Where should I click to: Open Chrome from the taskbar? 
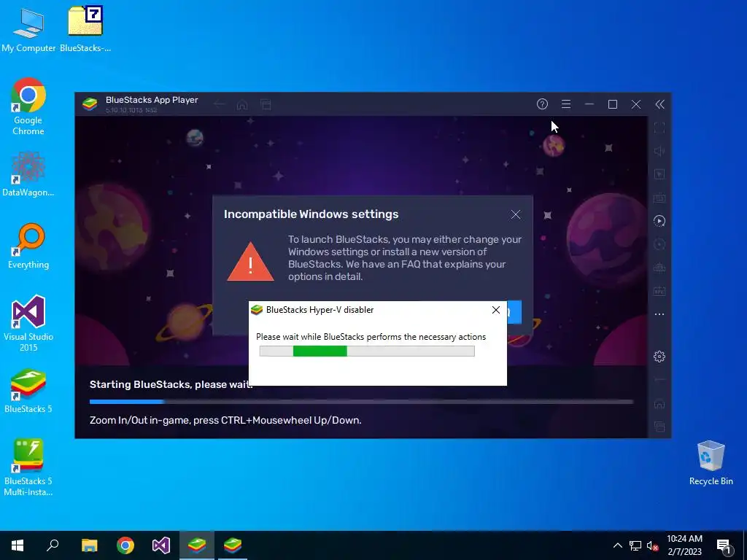125,545
